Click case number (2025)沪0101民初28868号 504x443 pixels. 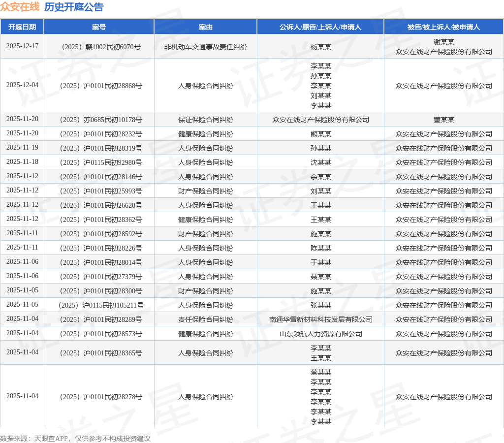click(99, 86)
